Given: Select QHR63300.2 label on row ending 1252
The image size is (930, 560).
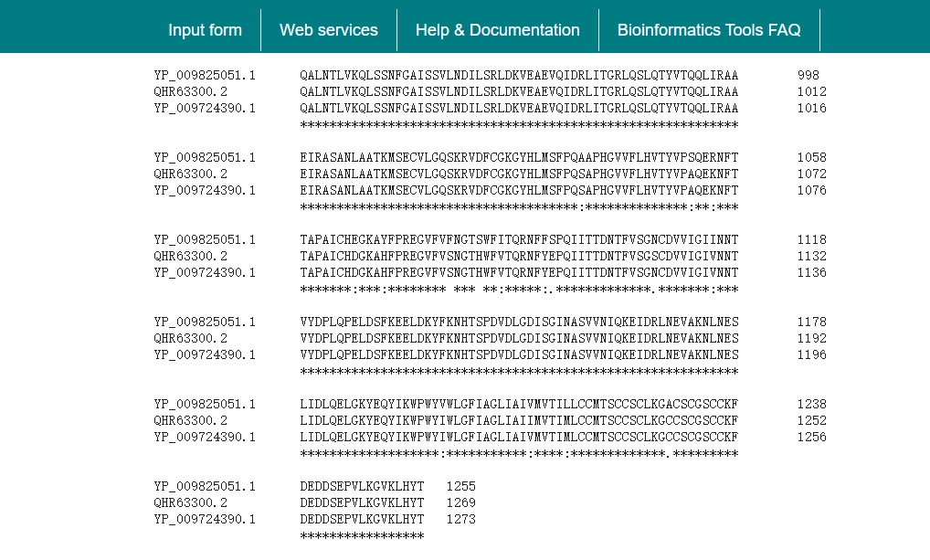Looking at the screenshot, I should 190,420.
